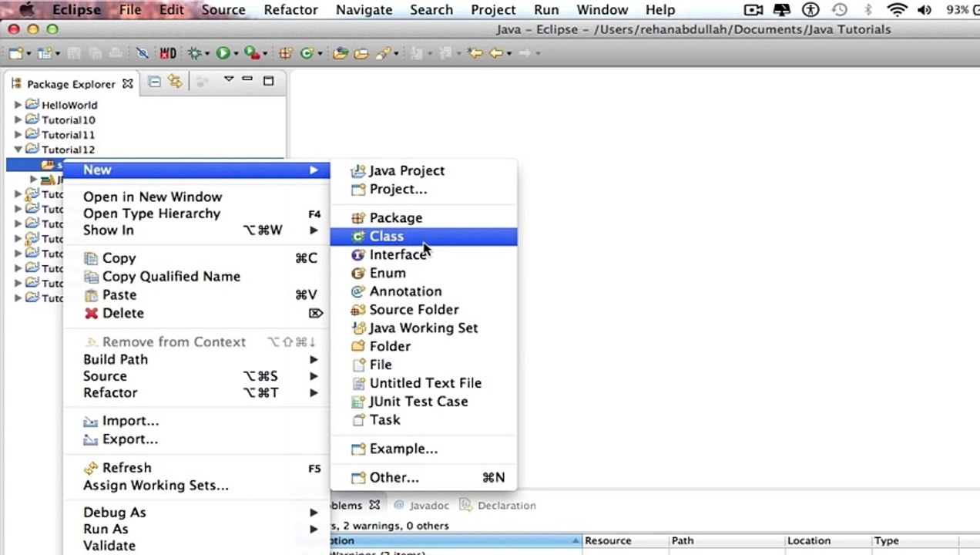Click Refresh in the context menu
Screen dimensions: 980x555
click(126, 468)
